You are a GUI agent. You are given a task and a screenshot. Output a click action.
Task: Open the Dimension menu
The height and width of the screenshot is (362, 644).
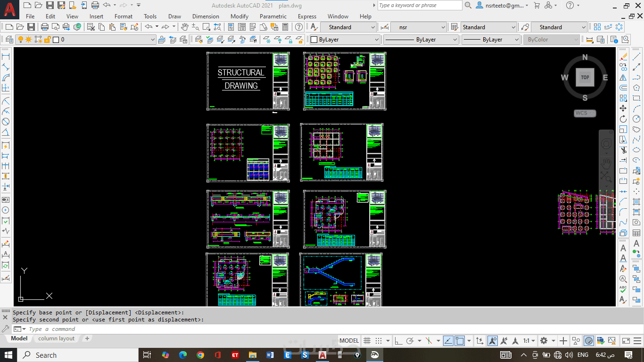tap(206, 16)
